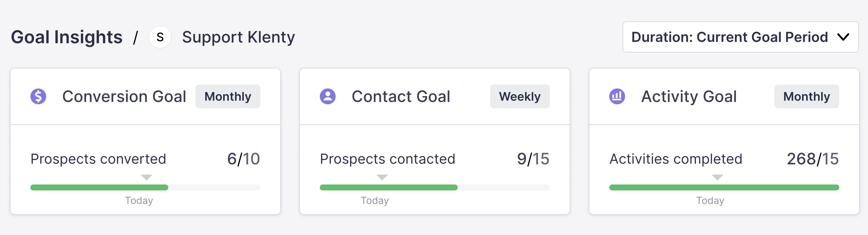Click the Prospects contacted progress bar
Image resolution: width=868 pixels, height=235 pixels.
point(434,187)
